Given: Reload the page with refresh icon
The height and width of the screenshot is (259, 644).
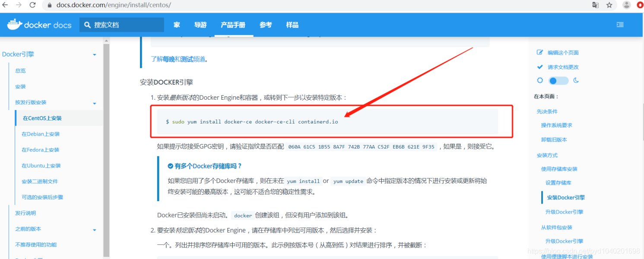Looking at the screenshot, I should tap(32, 5).
